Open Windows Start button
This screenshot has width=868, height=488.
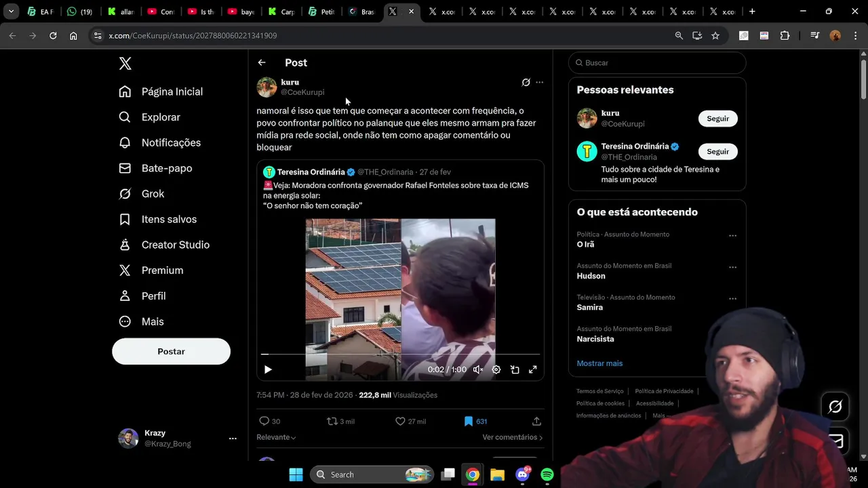tap(296, 474)
